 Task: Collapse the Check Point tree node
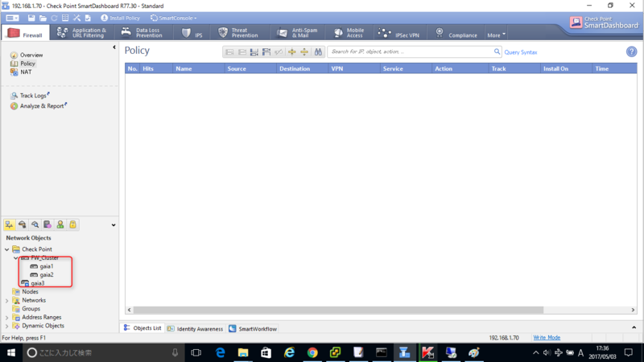[7, 249]
